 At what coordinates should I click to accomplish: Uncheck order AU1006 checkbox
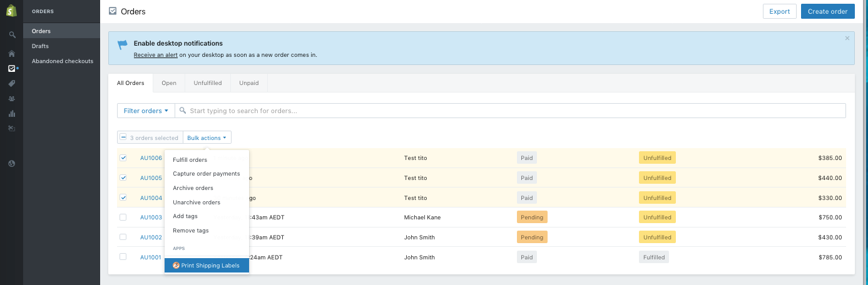pos(123,158)
